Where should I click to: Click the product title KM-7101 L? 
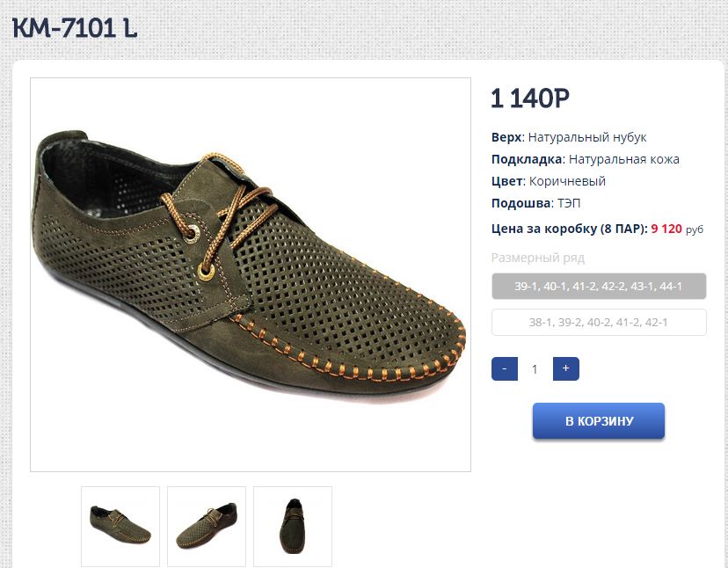click(x=75, y=29)
